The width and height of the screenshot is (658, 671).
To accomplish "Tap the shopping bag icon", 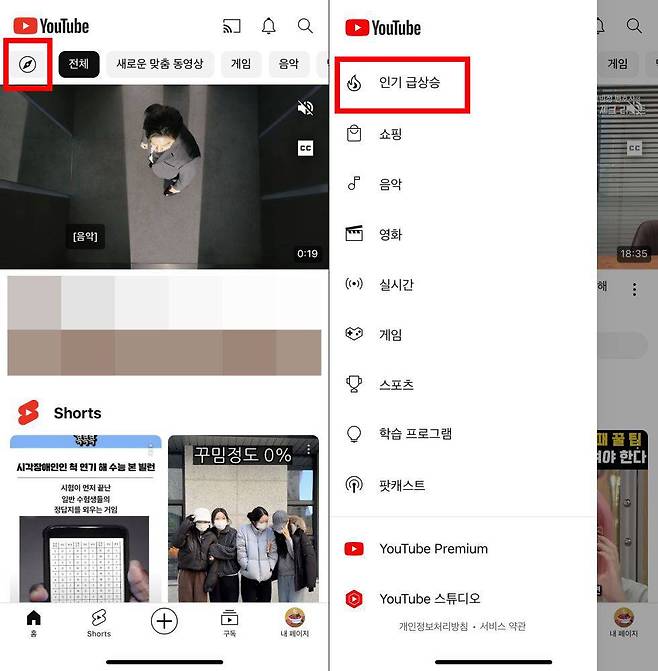I will [x=354, y=134].
